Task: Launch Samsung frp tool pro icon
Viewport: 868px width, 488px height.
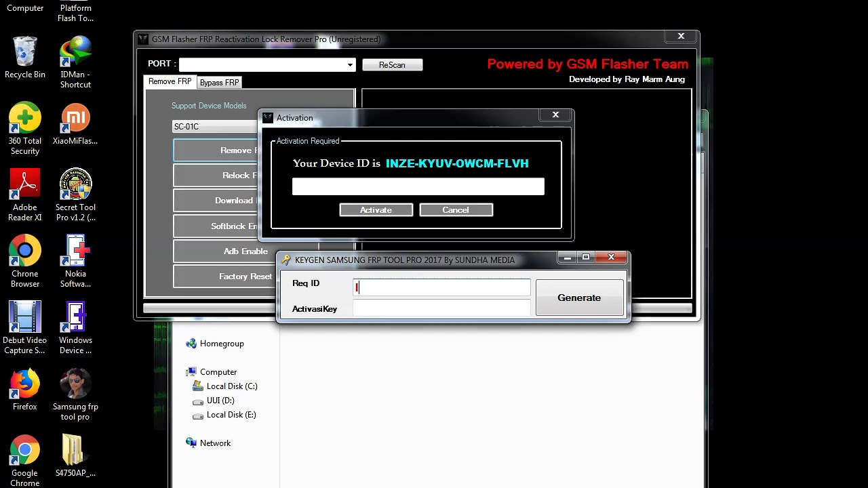Action: point(75,394)
